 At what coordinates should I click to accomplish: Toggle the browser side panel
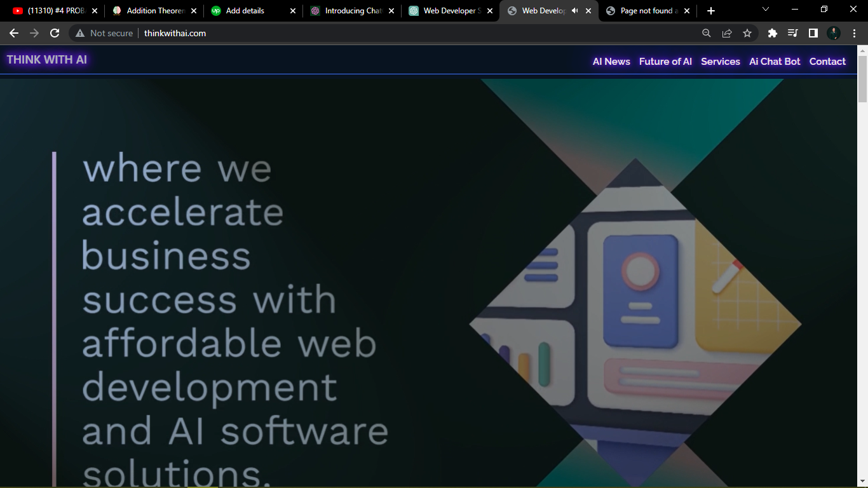click(813, 33)
